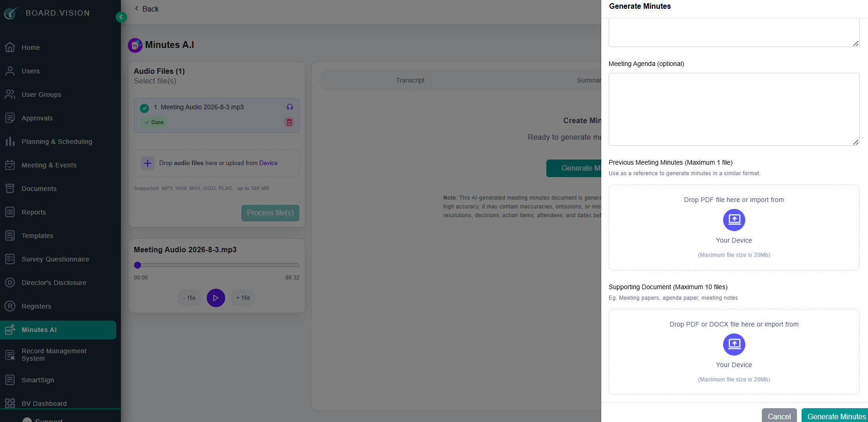This screenshot has width=868, height=422.
Task: Click Audio Files (1) heading
Action: click(x=159, y=71)
